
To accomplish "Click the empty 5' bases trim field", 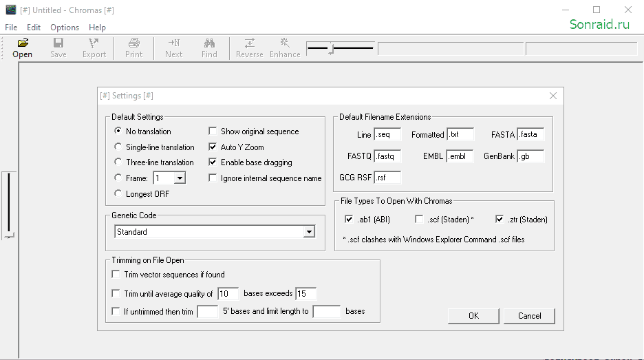I will (207, 312).
